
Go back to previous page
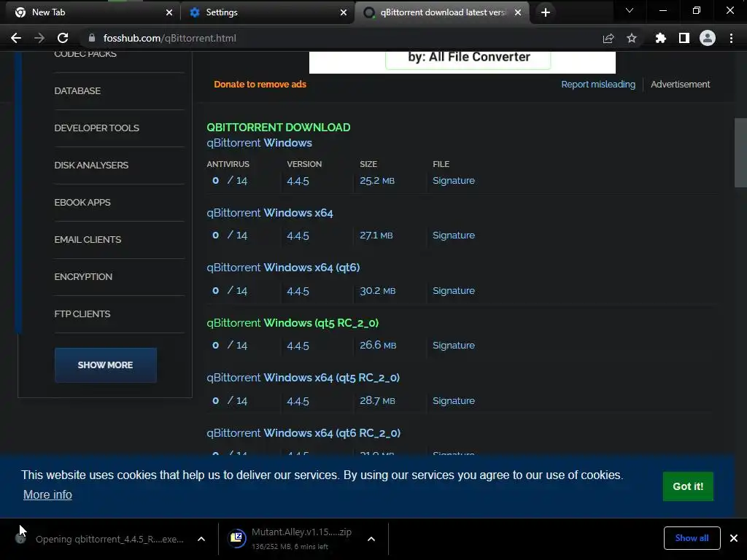point(16,38)
